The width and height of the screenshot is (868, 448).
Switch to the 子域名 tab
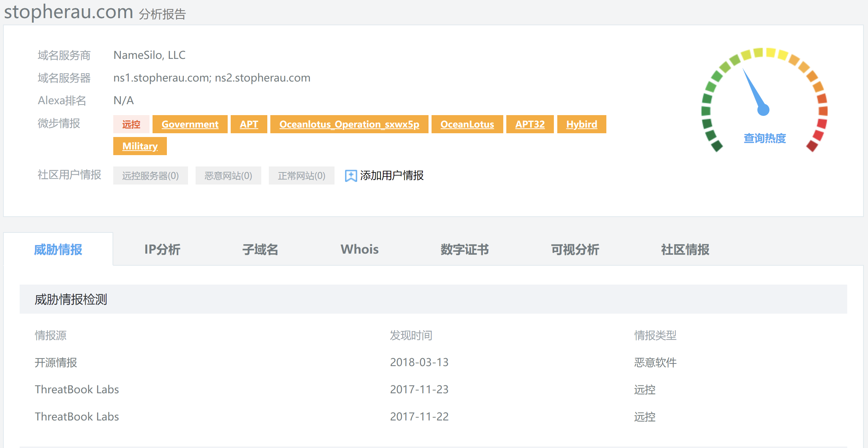[x=260, y=249]
